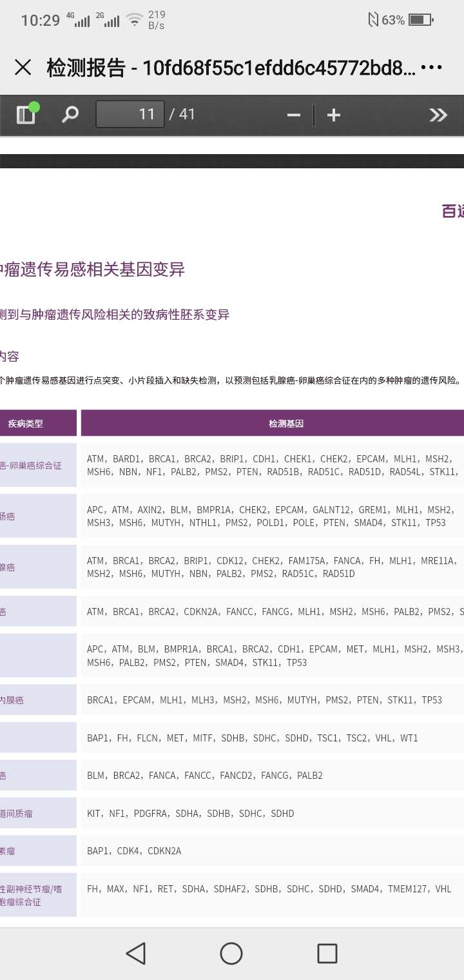Image resolution: width=464 pixels, height=980 pixels.
Task: Zoom out with the minus button
Action: (x=294, y=115)
